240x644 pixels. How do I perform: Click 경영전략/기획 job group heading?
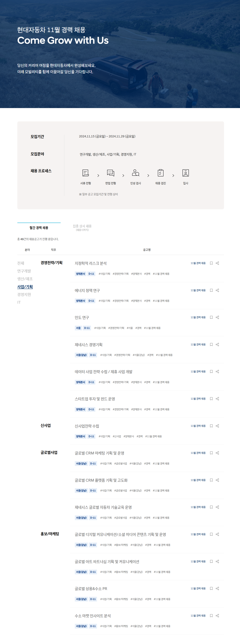(51, 263)
